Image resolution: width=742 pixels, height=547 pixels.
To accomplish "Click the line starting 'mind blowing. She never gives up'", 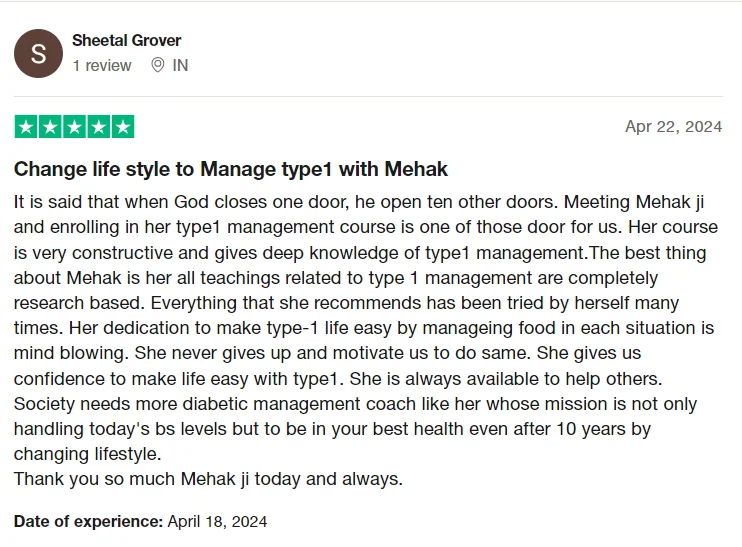I will (x=327, y=353).
